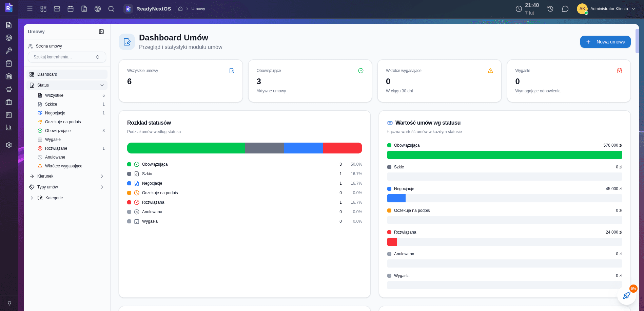
Task: Collapse the Umowy side panel
Action: (101, 32)
